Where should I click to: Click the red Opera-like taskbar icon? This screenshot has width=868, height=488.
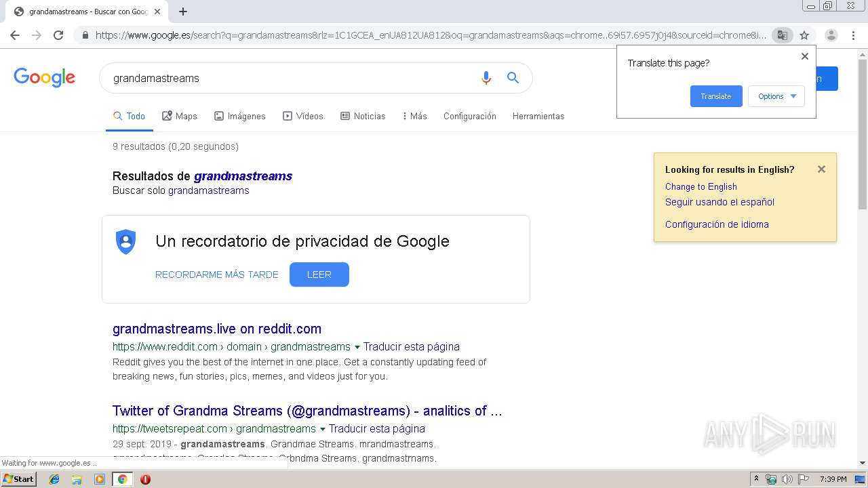[145, 479]
